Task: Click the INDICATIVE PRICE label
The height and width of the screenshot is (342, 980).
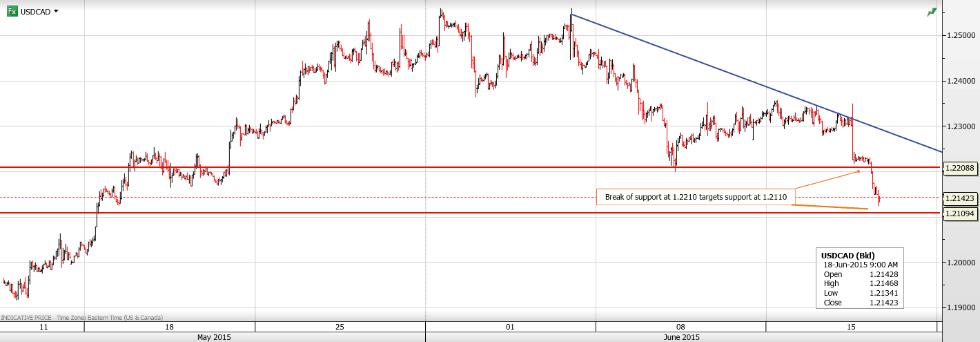Action: 27,318
